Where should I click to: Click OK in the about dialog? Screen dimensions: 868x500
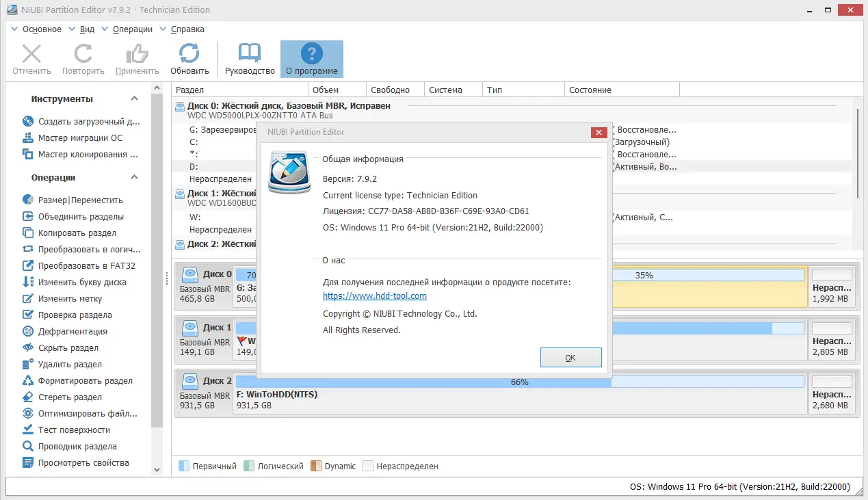pyautogui.click(x=570, y=358)
